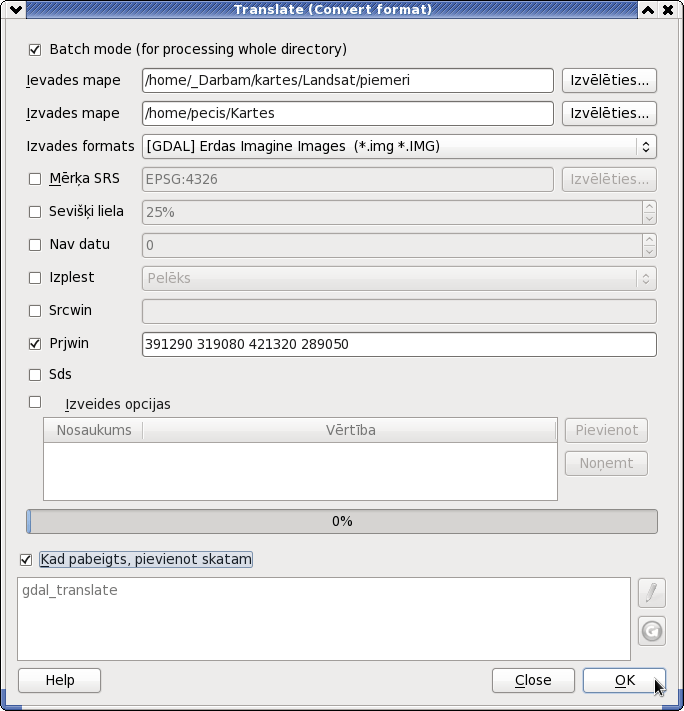This screenshot has height=711, width=684.
Task: Click the Close button
Action: click(533, 680)
